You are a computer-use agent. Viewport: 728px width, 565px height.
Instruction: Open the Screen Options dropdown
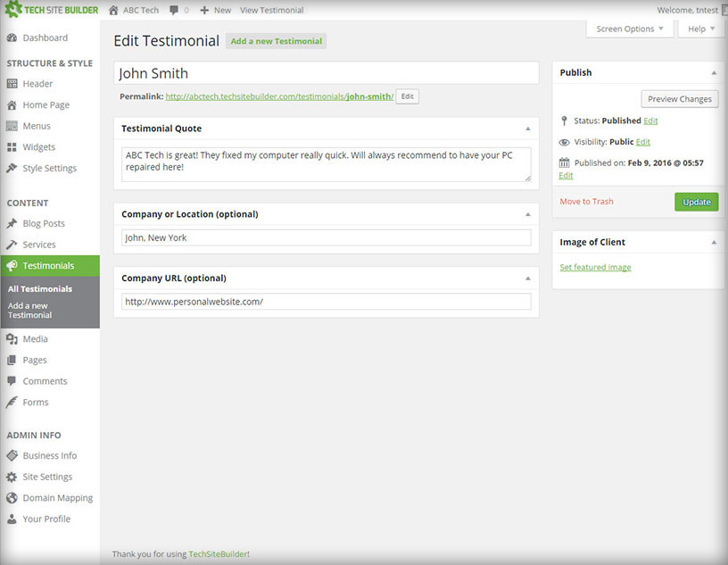pos(629,29)
